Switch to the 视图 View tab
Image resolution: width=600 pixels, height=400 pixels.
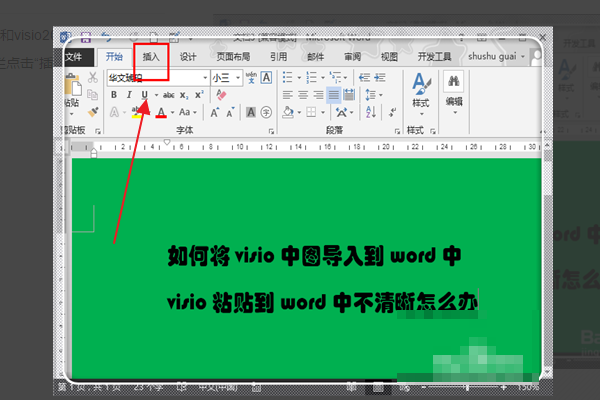[389, 57]
